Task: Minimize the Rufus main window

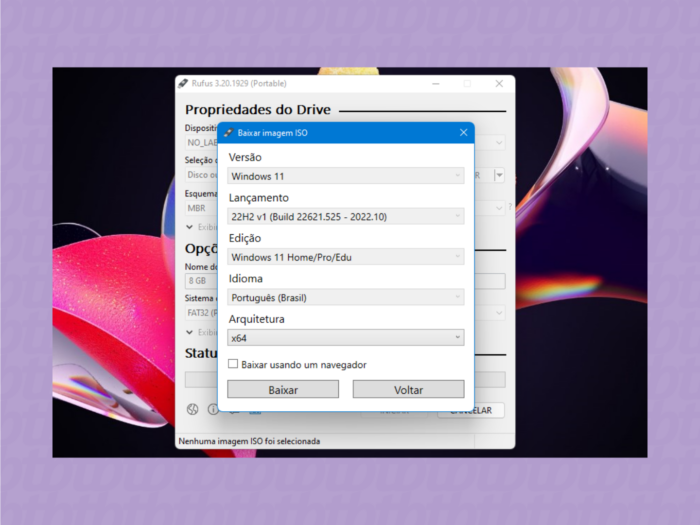Action: pos(436,83)
